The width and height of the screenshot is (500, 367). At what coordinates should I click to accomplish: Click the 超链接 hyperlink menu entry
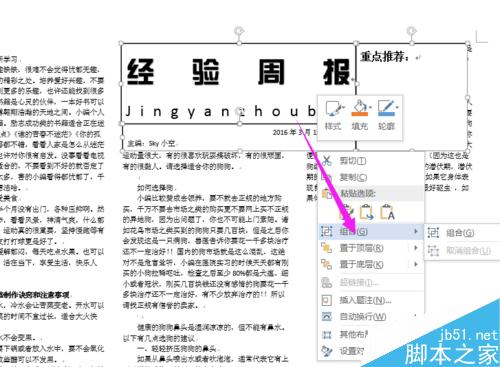pyautogui.click(x=371, y=283)
